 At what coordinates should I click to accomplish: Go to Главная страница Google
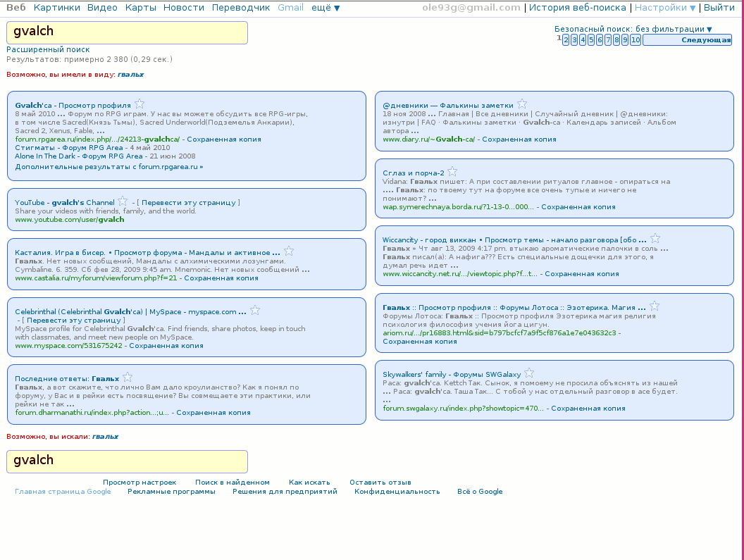tap(63, 492)
